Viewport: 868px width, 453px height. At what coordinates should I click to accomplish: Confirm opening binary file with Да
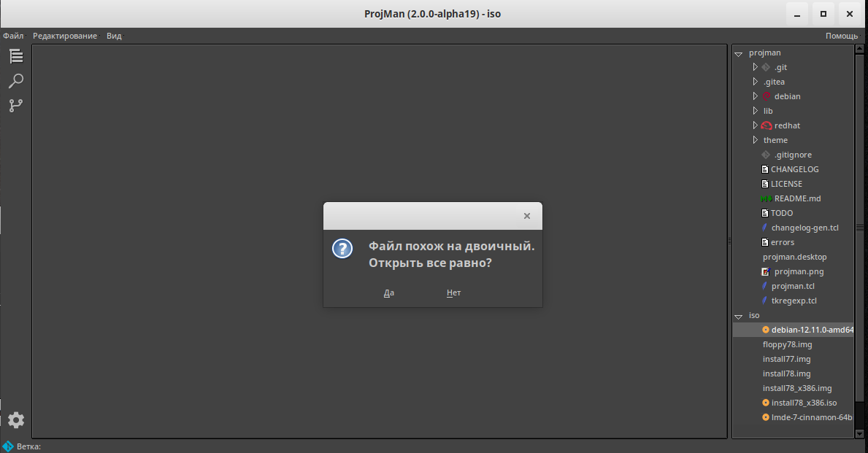click(x=388, y=292)
